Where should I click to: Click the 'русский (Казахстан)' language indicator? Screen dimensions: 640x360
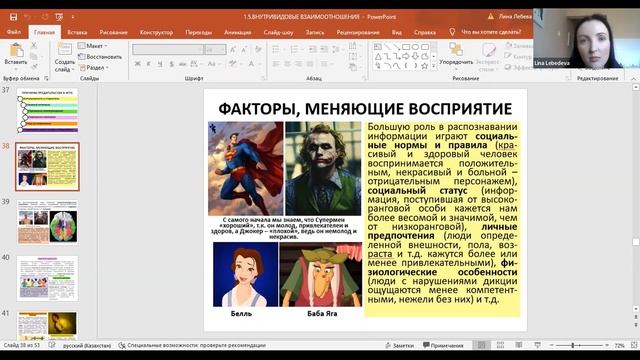pyautogui.click(x=87, y=345)
